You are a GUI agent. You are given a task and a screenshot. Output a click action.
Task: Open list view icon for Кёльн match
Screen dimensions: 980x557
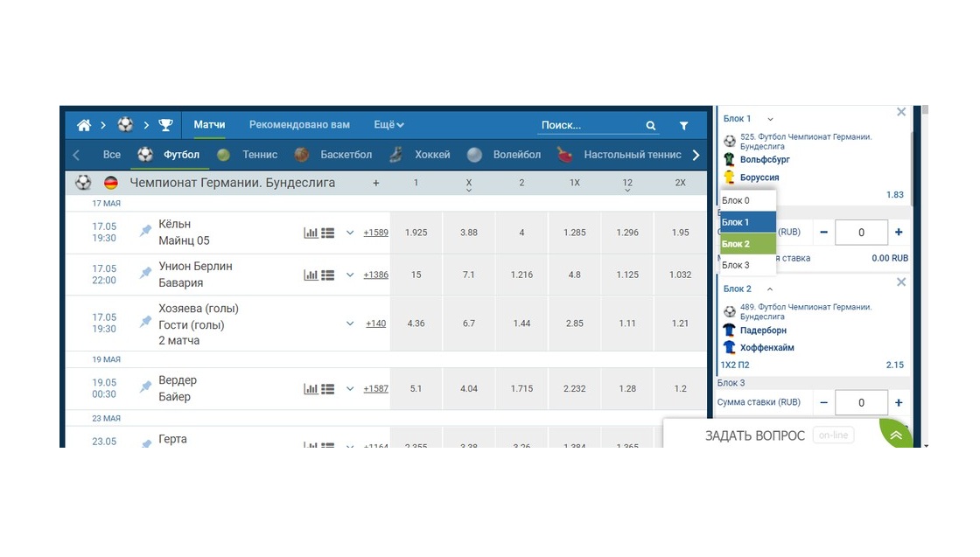[327, 233]
